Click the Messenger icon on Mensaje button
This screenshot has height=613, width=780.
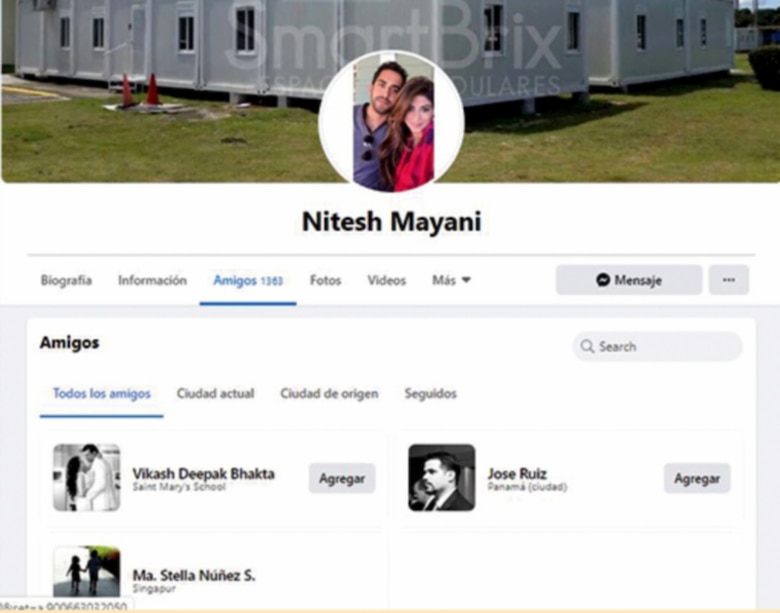click(603, 280)
